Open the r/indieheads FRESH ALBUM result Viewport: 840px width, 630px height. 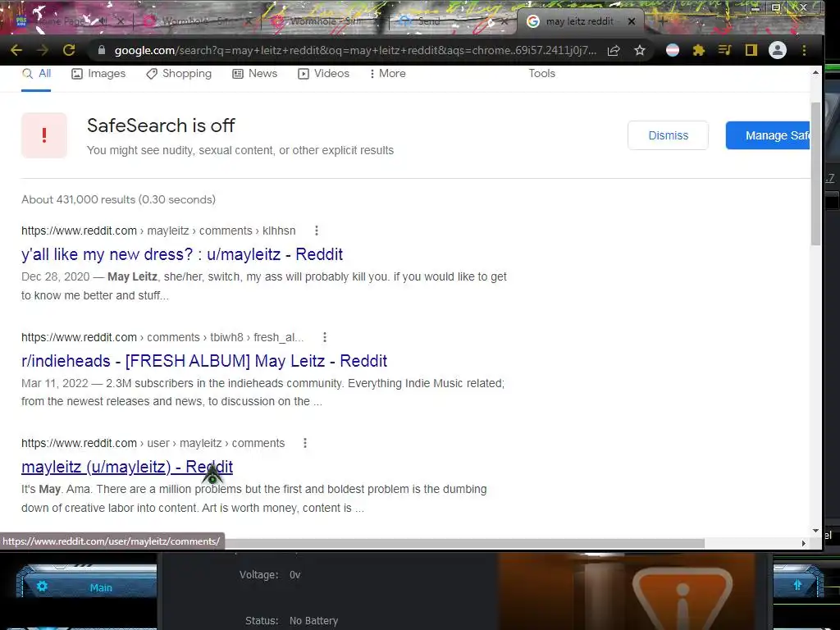[204, 361]
